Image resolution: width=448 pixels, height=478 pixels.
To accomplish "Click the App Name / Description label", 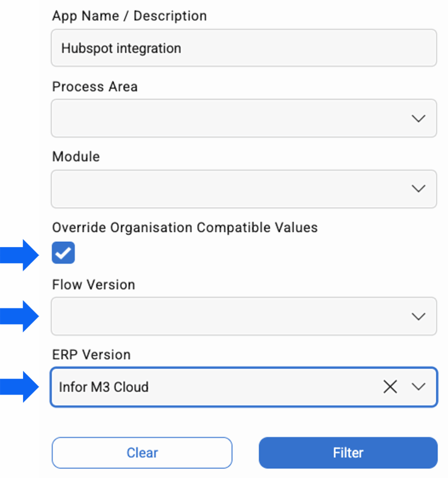I will click(129, 16).
